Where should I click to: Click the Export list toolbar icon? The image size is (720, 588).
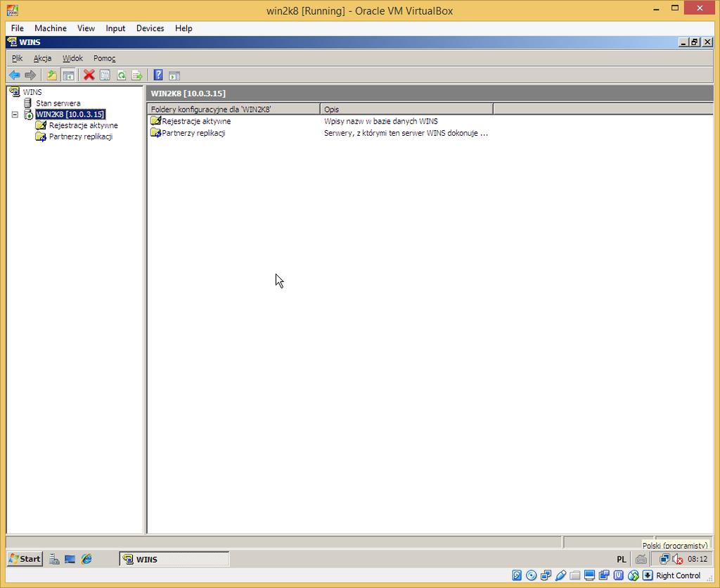(137, 75)
